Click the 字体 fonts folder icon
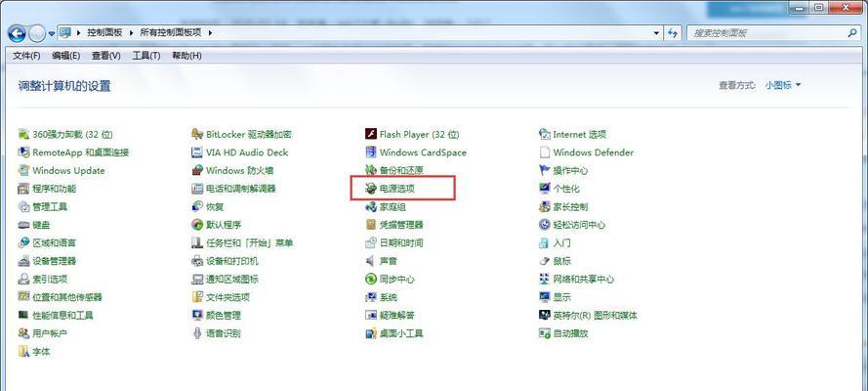 tap(23, 352)
